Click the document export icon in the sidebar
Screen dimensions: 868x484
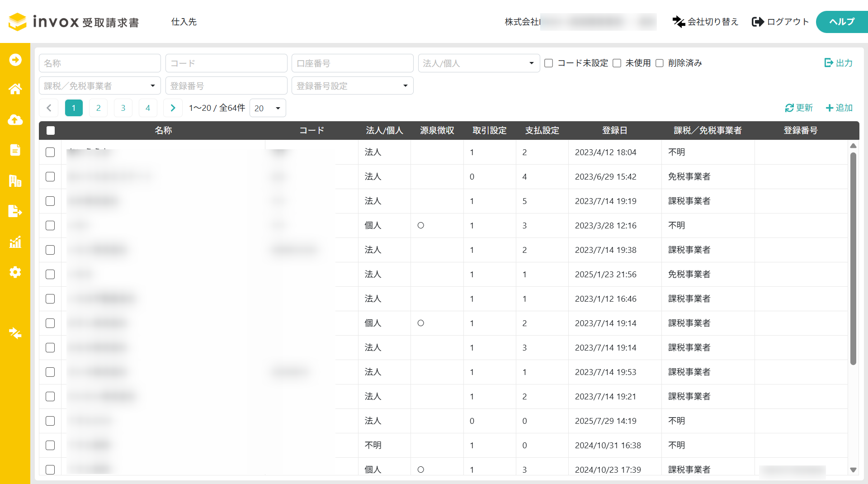(x=15, y=211)
